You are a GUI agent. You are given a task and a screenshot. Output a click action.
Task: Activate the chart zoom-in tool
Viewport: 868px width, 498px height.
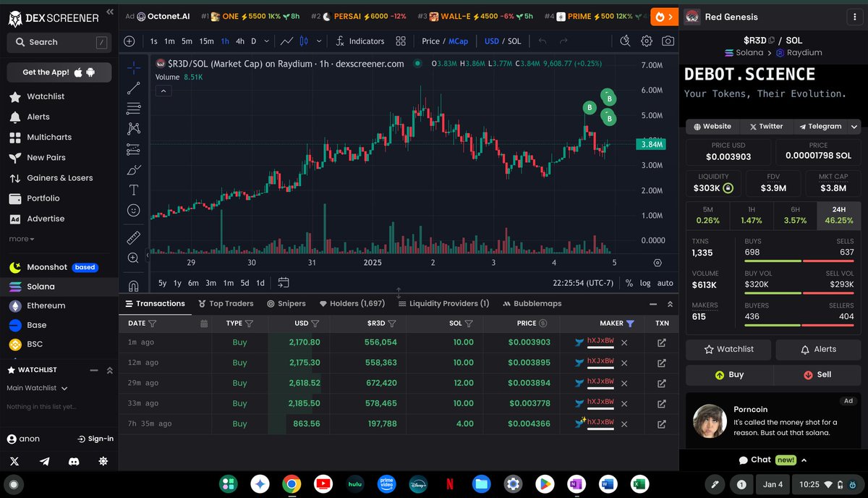134,258
